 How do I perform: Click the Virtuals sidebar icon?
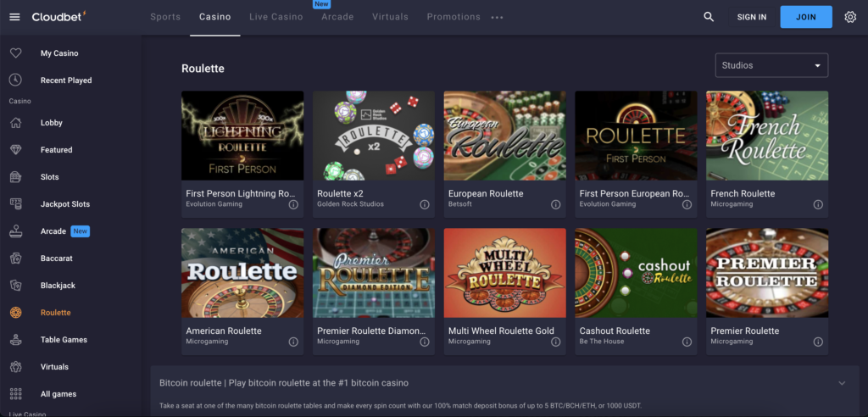click(15, 367)
